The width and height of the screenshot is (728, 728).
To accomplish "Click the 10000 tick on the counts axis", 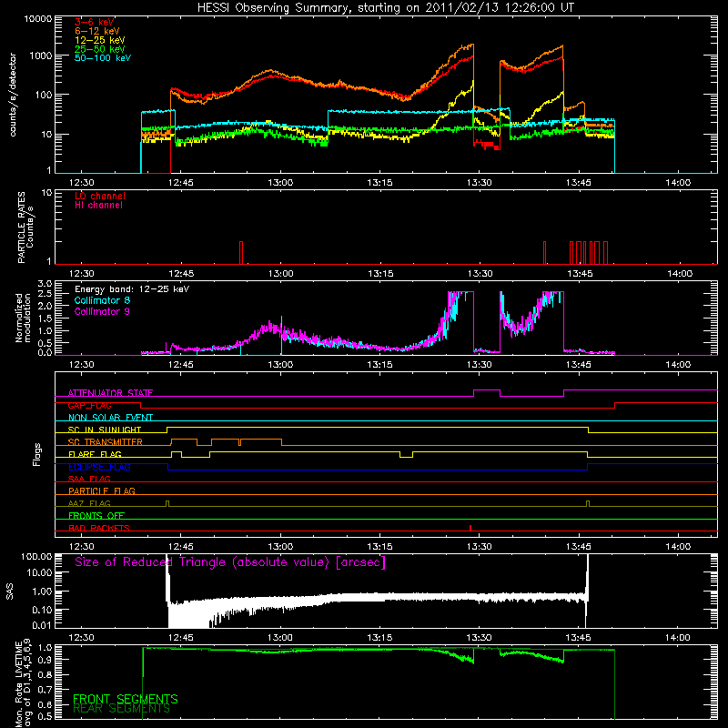I will 38,18.
